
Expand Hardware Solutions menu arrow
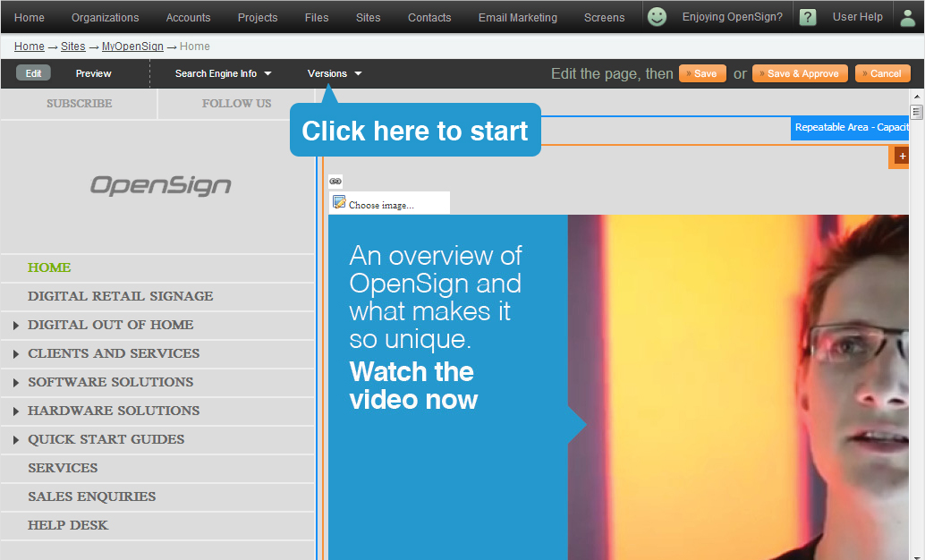[x=16, y=411]
